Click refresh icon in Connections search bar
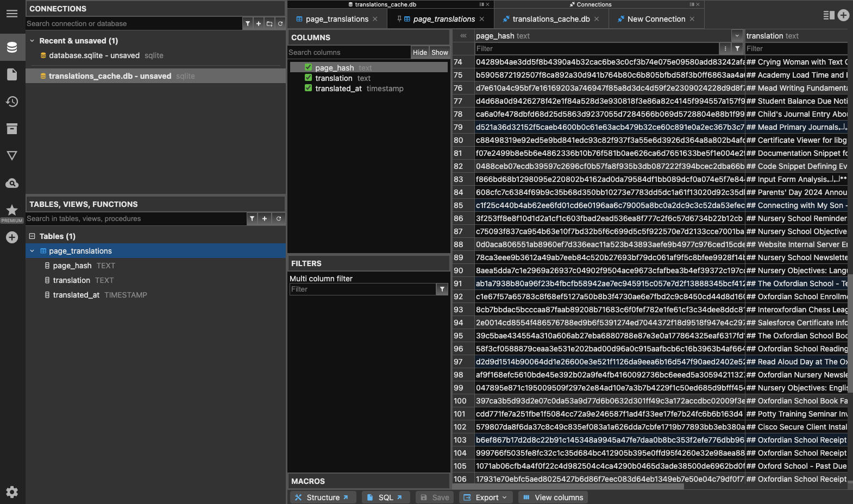853x504 pixels. tap(280, 23)
